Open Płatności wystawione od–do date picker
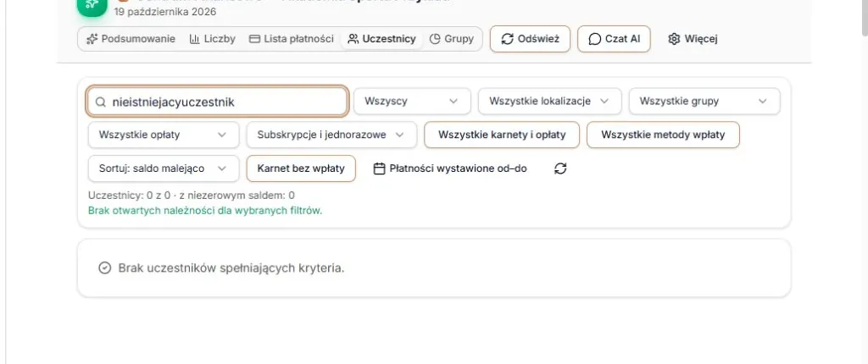 coord(450,168)
